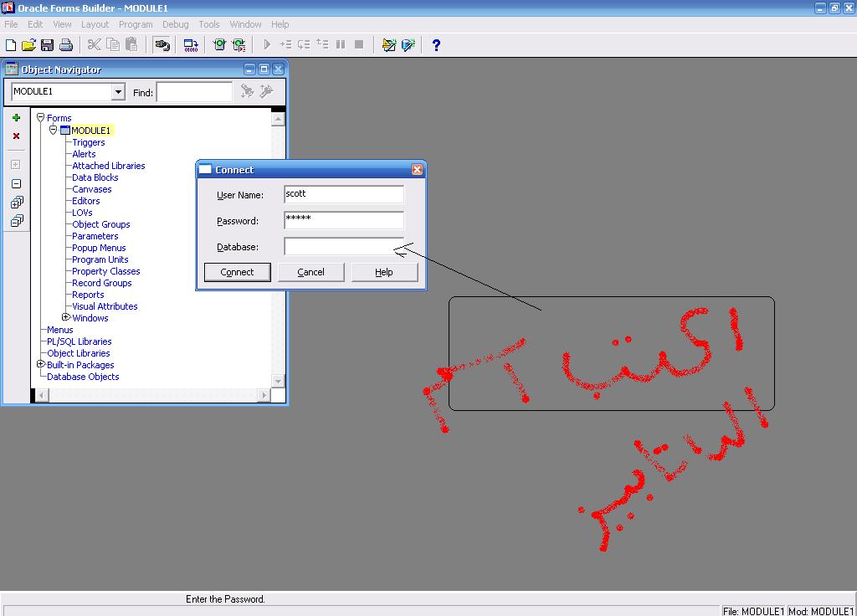Click the Expand All icon in the navigator sidebar
857x616 pixels.
(x=16, y=203)
